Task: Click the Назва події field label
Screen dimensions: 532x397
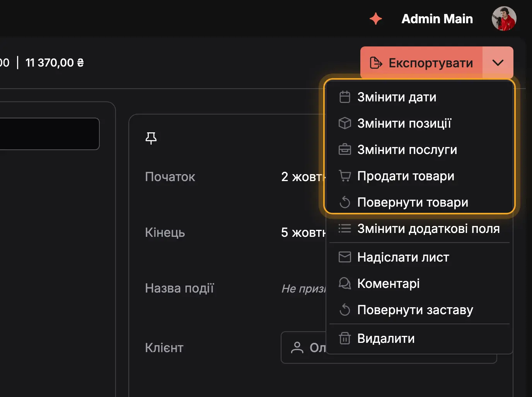Action: pyautogui.click(x=179, y=288)
